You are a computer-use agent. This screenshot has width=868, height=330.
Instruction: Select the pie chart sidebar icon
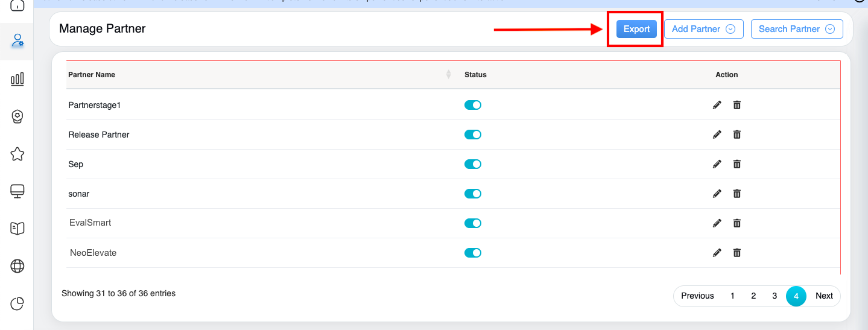(x=17, y=303)
